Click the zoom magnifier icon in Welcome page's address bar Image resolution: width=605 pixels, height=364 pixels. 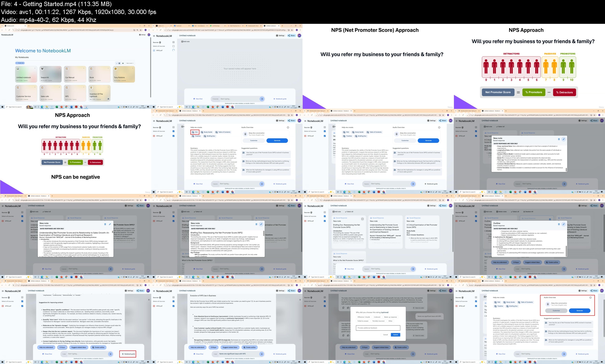click(137, 30)
